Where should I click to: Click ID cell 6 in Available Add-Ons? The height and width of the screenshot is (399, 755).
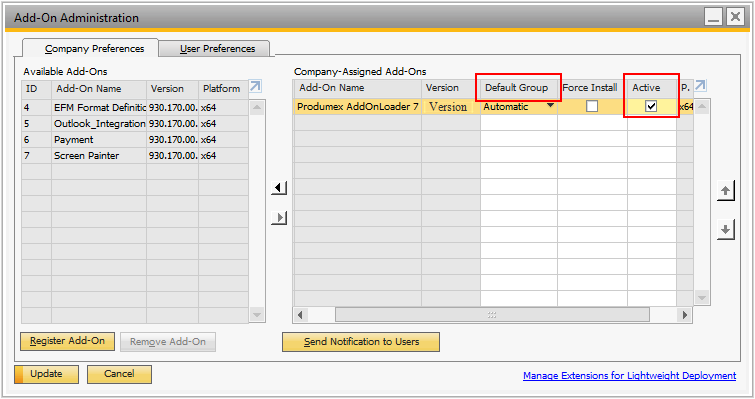point(37,140)
